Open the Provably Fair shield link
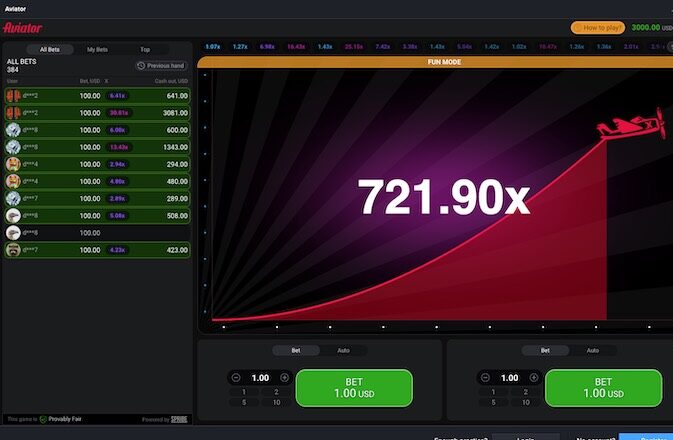This screenshot has width=673, height=440. [x=61, y=419]
